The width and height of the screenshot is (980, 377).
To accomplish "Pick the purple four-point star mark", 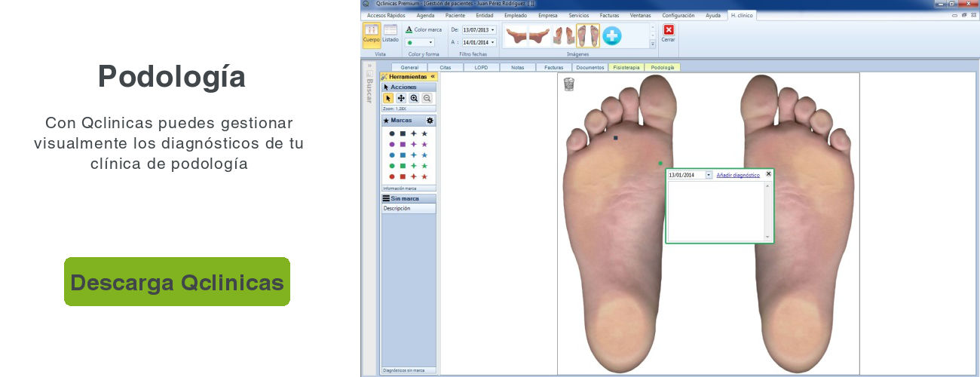I will click(413, 144).
